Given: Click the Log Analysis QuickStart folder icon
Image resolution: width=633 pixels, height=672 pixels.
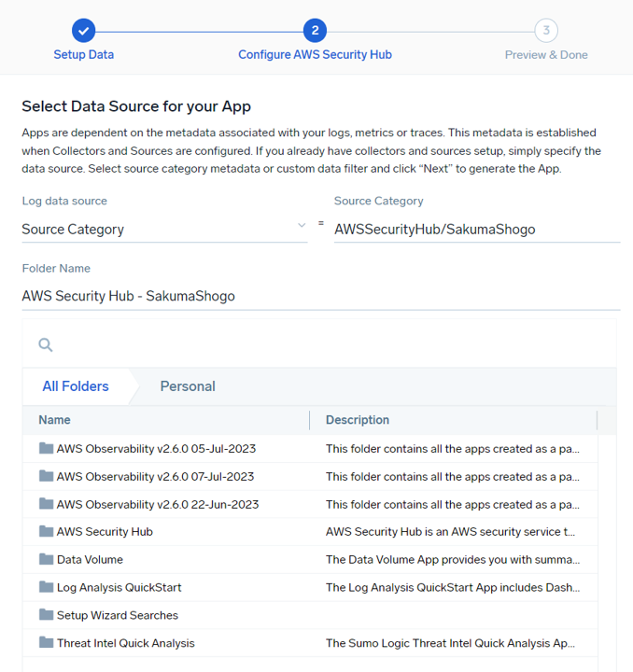Looking at the screenshot, I should tap(47, 587).
